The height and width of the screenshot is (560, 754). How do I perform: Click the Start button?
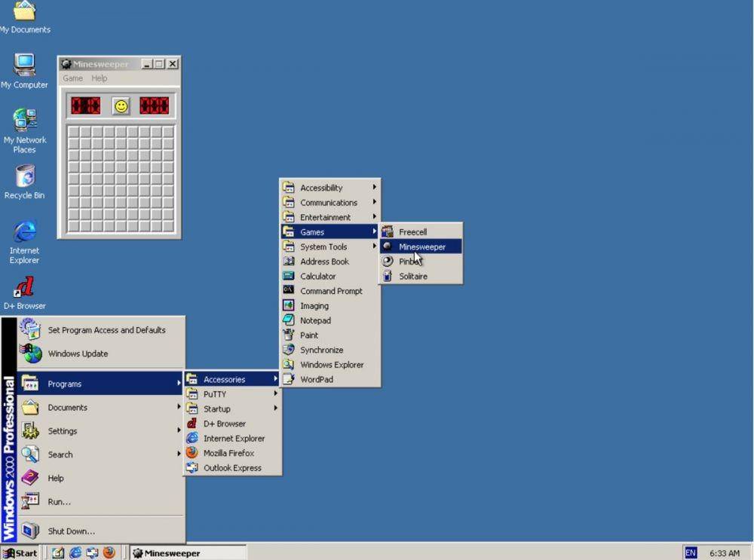(20, 552)
